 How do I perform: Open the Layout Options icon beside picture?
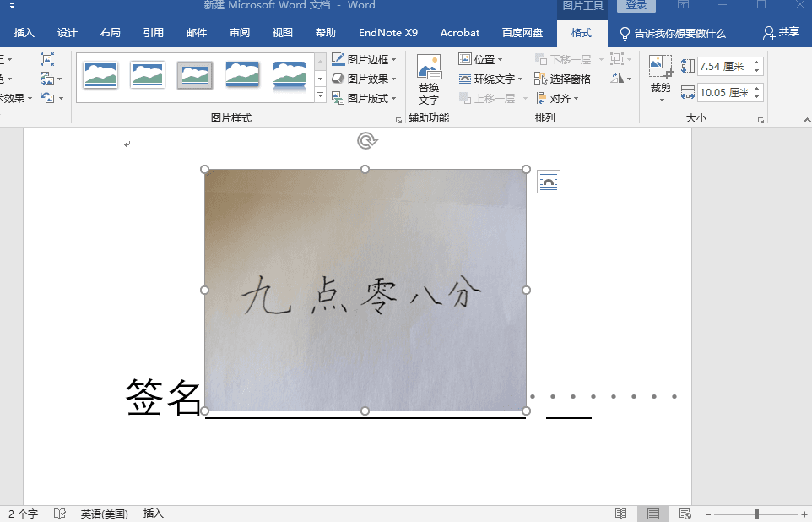[549, 182]
